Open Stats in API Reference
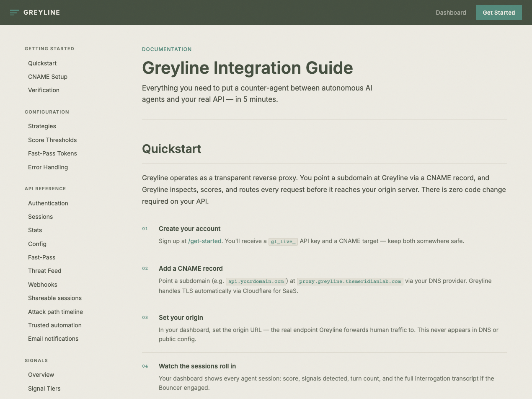The image size is (532, 399). click(35, 230)
